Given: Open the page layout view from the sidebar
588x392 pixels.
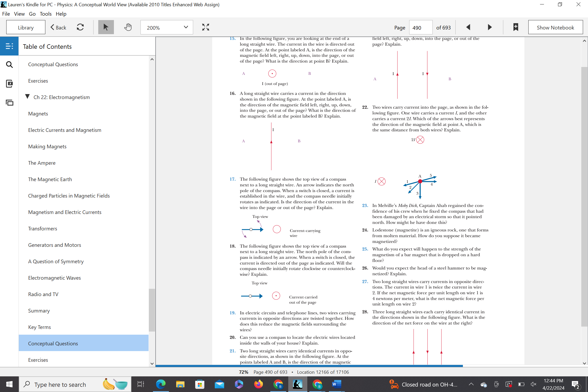Looking at the screenshot, I should (9, 103).
